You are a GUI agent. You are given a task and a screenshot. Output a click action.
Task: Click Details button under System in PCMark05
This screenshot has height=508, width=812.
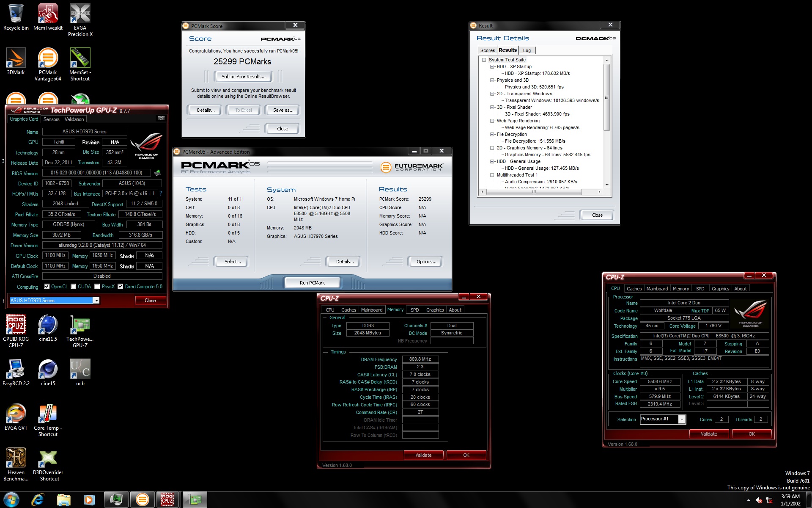pyautogui.click(x=345, y=262)
